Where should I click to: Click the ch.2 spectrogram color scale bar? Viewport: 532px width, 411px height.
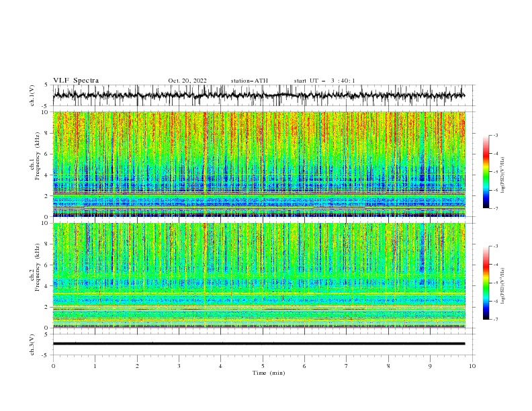coord(486,283)
